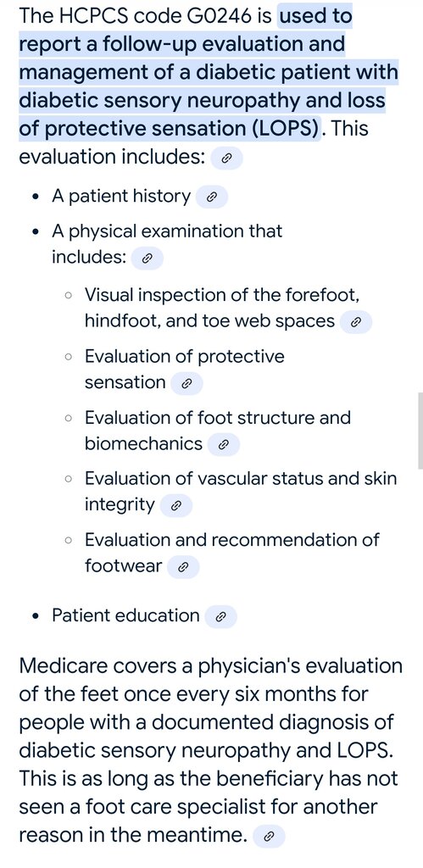
Task: Open source link next to 'Patient education'
Action: (220, 617)
